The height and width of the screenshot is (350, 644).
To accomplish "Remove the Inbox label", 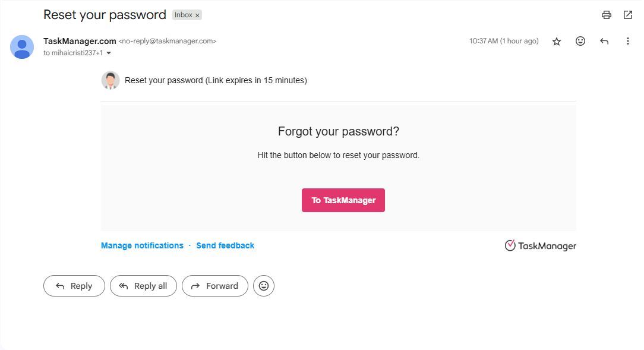I will pyautogui.click(x=197, y=15).
